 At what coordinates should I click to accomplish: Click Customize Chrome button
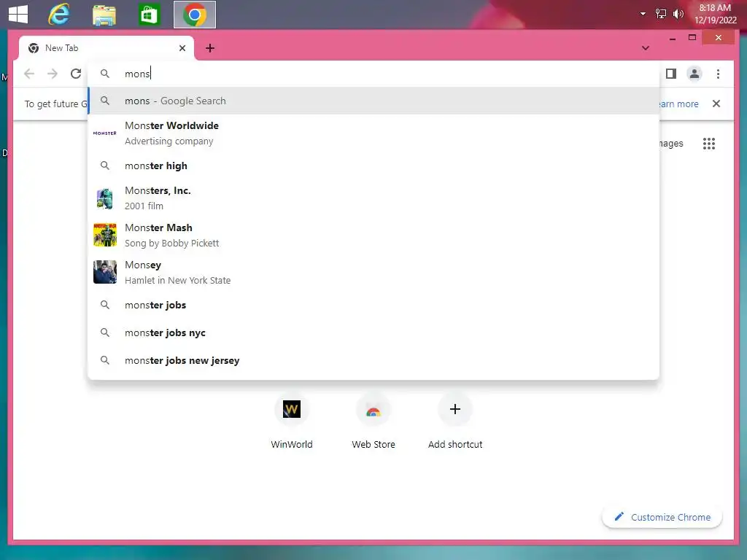tap(662, 517)
